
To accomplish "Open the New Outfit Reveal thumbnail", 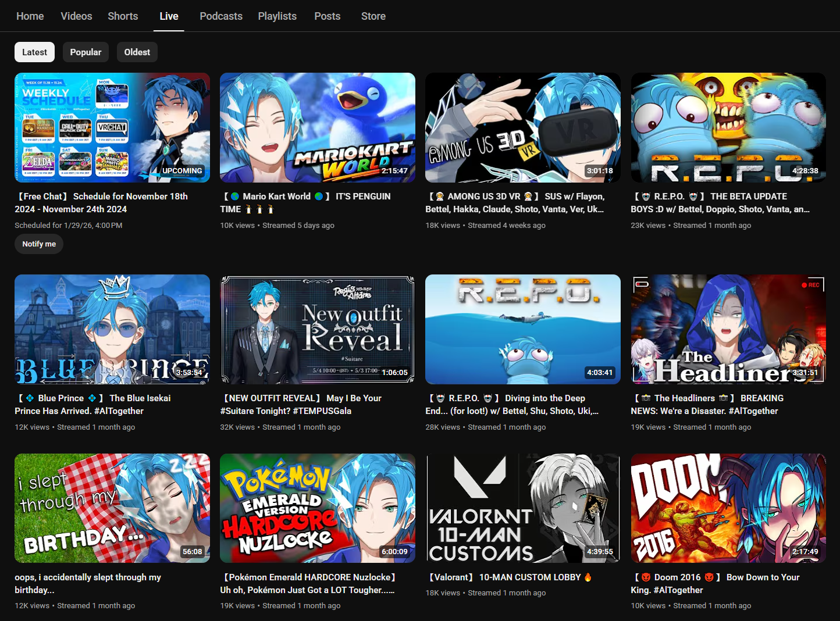I will pos(318,329).
